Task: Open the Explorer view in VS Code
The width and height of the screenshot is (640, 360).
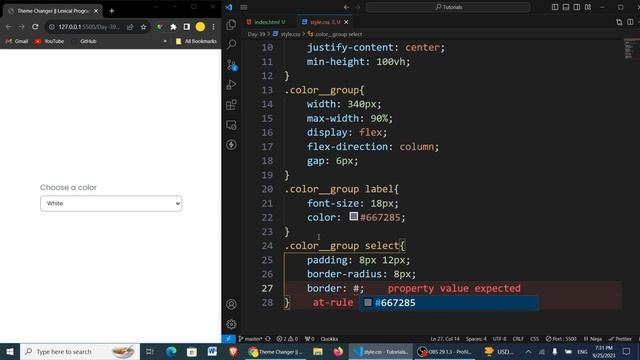Action: (231, 24)
